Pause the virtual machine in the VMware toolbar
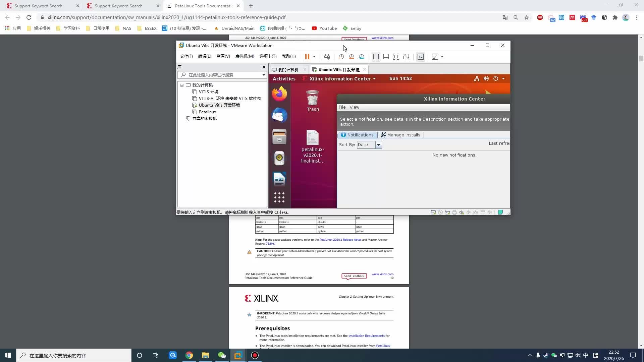 (x=307, y=57)
